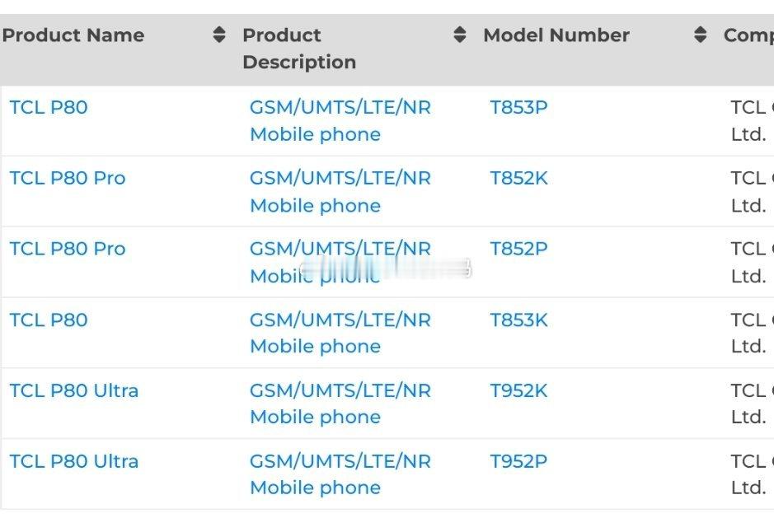Viewport: 774px width, 532px height.
Task: Click model number T952K link
Action: tap(518, 390)
